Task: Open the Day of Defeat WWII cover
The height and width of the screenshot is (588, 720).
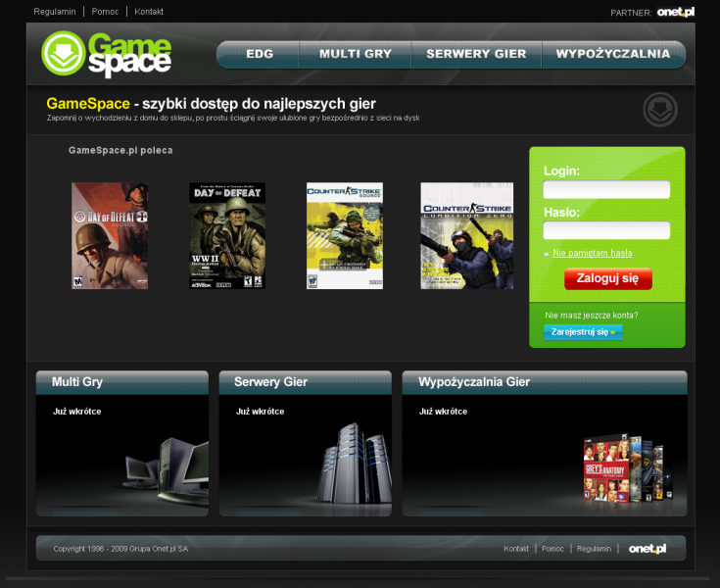Action: [x=227, y=235]
